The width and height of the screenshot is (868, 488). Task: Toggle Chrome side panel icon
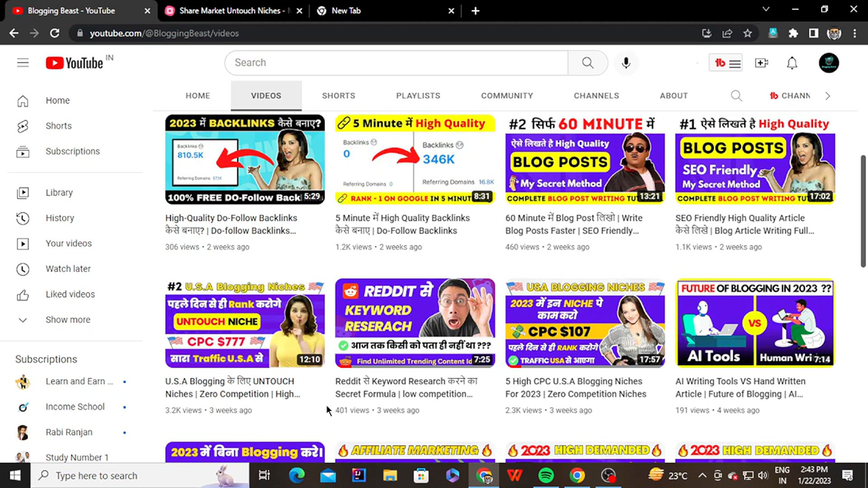(x=814, y=33)
